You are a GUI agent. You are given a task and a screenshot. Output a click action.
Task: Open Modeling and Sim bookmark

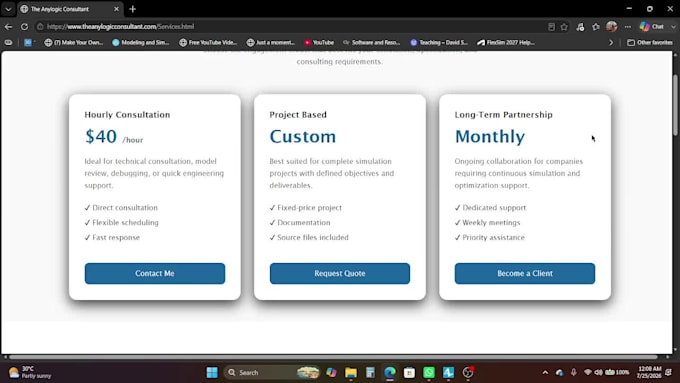click(141, 43)
